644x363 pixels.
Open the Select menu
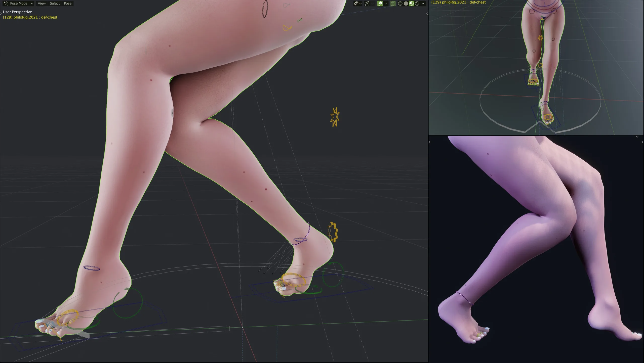tap(55, 4)
